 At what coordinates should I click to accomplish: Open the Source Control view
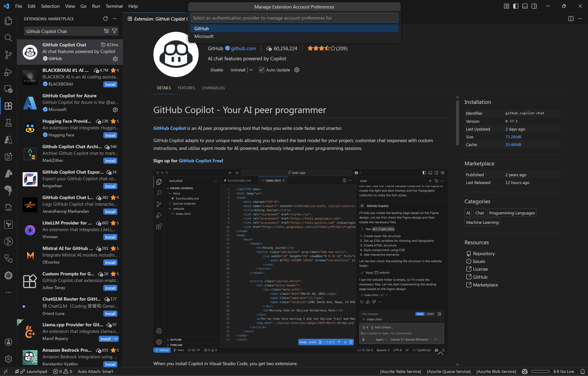[x=8, y=55]
